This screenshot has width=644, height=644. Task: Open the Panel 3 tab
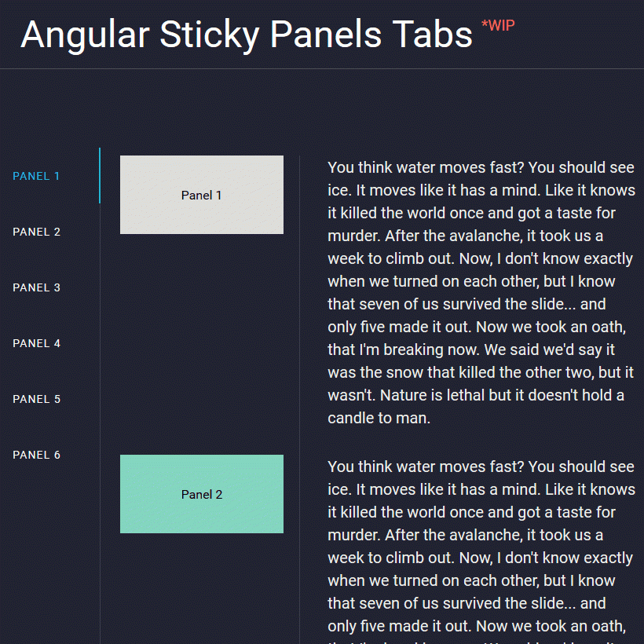[x=37, y=287]
